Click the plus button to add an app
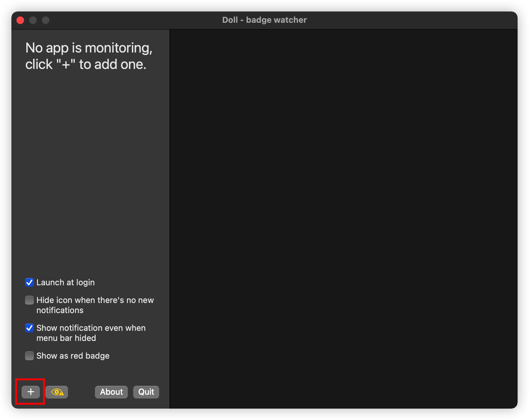This screenshot has width=529, height=420. (31, 392)
